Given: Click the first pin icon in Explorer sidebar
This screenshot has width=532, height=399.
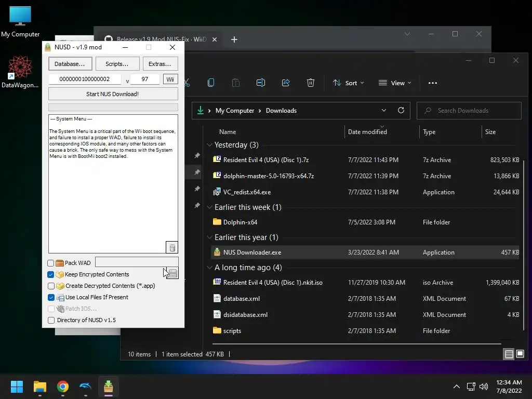Looking at the screenshot, I should tap(197, 155).
